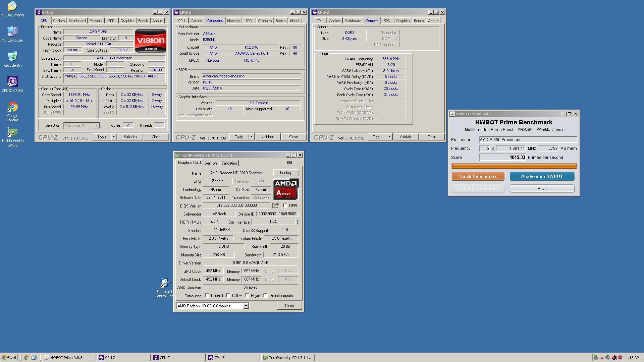Open GPU selection dropdown in GPU-Z
The height and width of the screenshot is (362, 644).
(246, 306)
